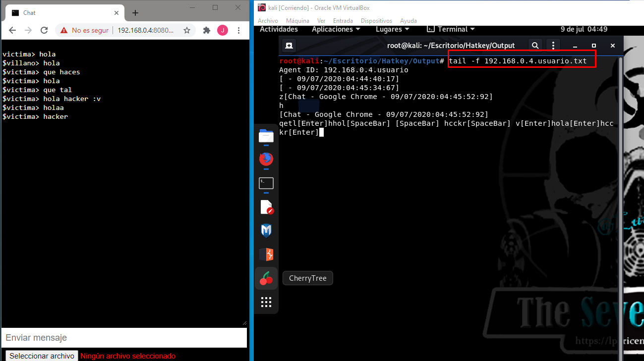Open the text editor dock icon
This screenshot has width=644, height=361.
point(266,207)
